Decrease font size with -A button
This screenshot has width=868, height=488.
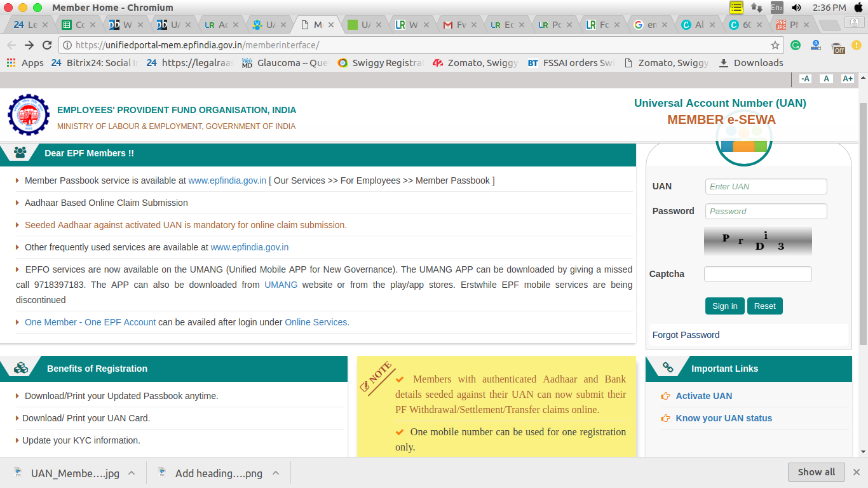(805, 79)
